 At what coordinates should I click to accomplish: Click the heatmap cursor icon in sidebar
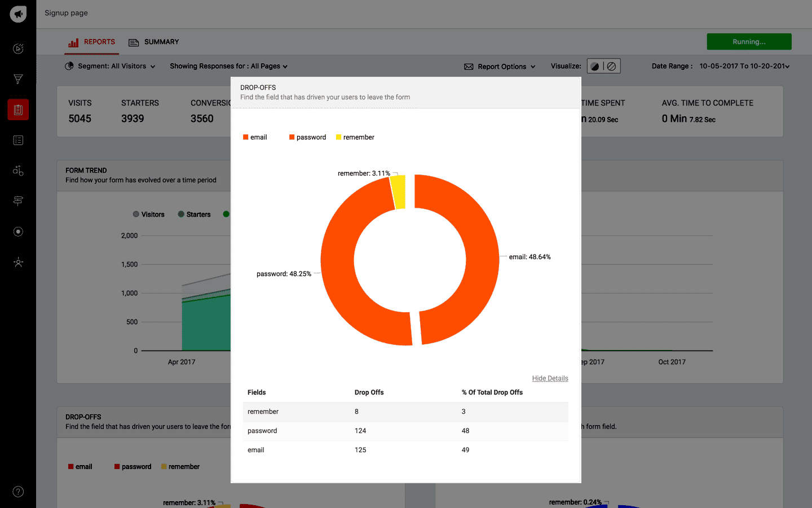pos(18,49)
